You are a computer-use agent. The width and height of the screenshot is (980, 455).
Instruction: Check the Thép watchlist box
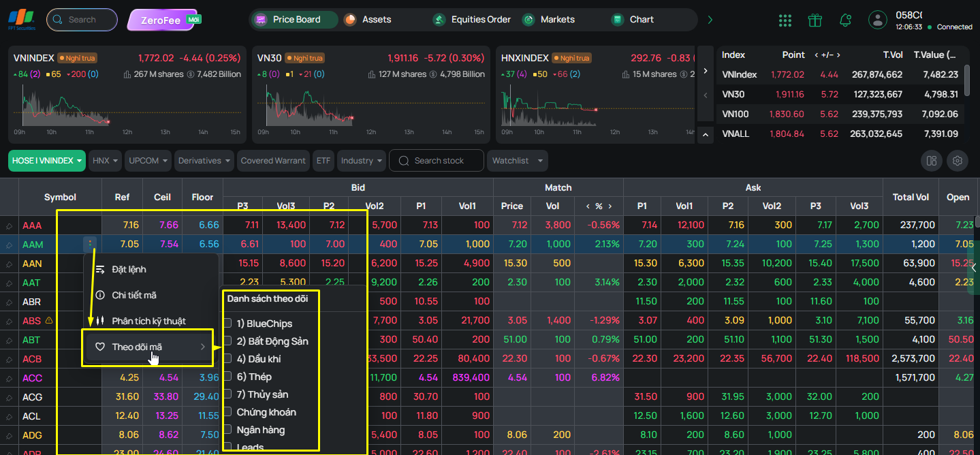click(228, 377)
